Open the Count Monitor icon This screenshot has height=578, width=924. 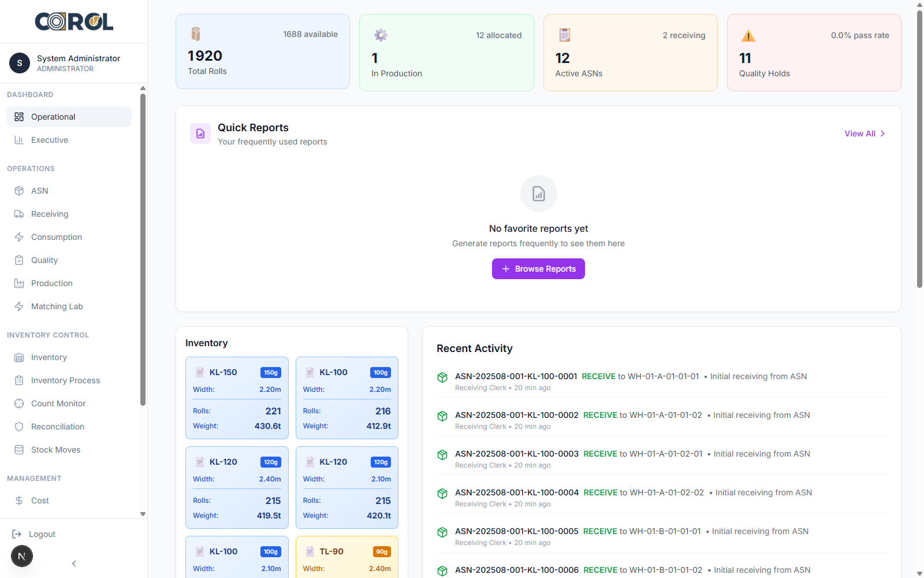19,403
